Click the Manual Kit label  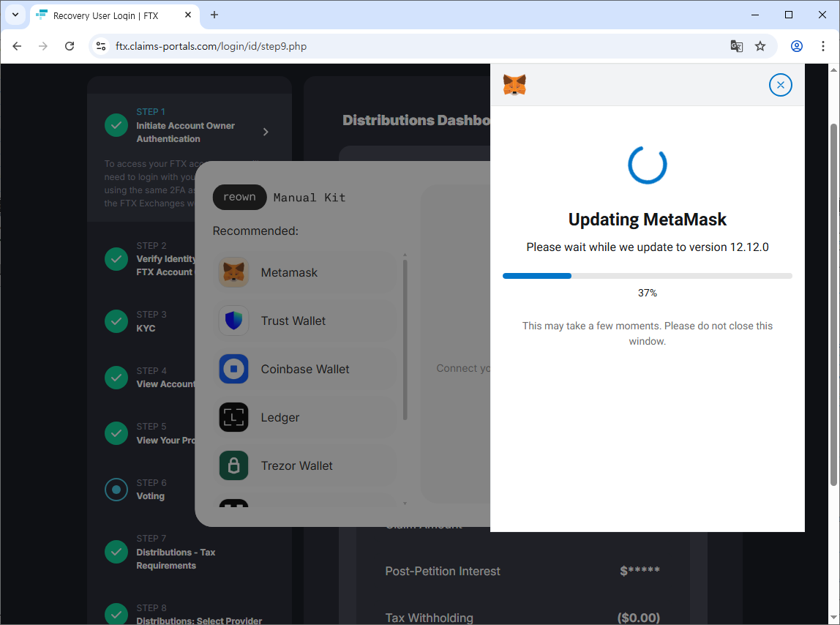(309, 198)
